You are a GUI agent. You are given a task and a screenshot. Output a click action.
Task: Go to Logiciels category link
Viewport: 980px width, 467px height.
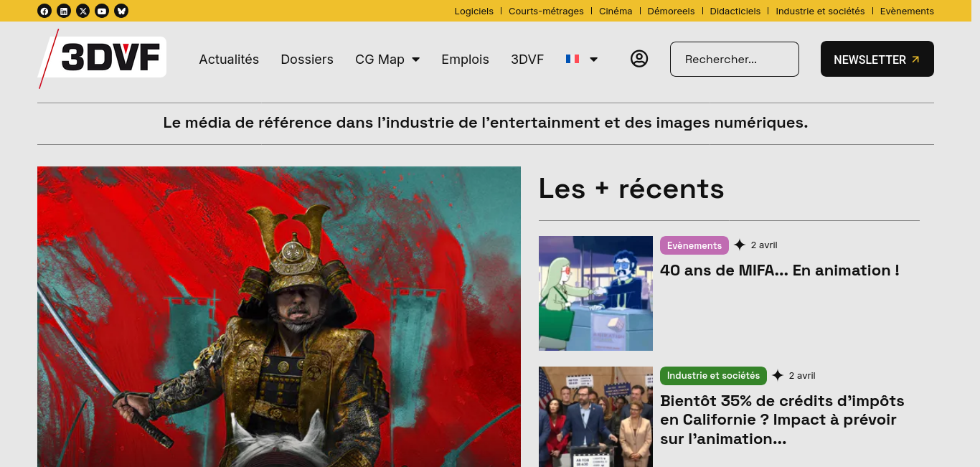474,11
